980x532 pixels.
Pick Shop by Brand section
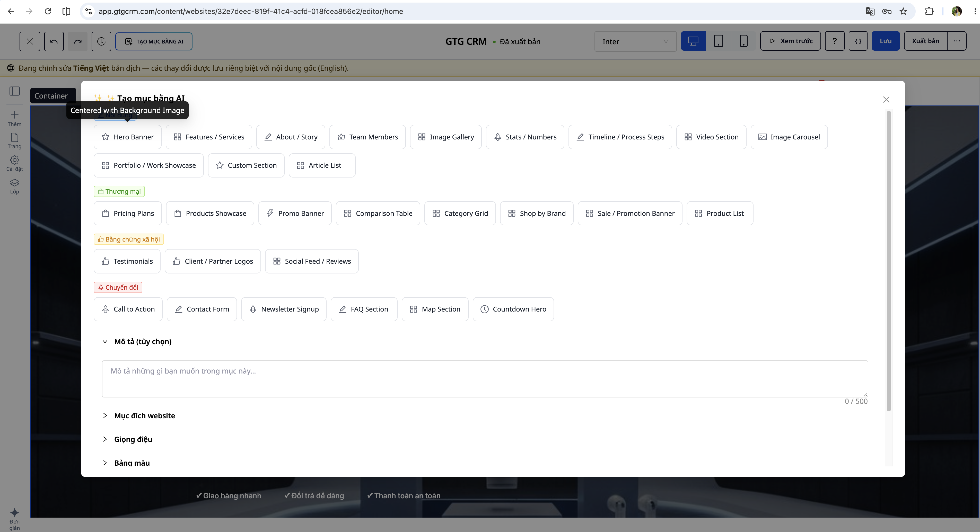pos(537,213)
